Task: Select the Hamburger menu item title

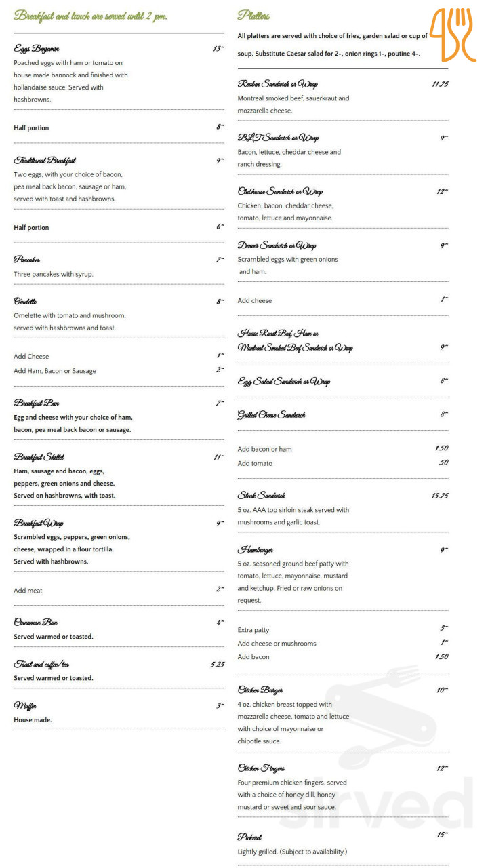Action: click(x=256, y=550)
